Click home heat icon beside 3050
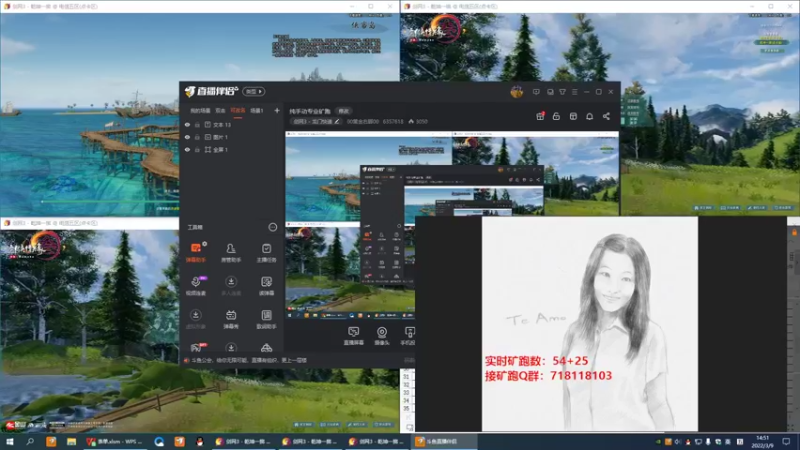The height and width of the screenshot is (450, 800). (x=411, y=121)
